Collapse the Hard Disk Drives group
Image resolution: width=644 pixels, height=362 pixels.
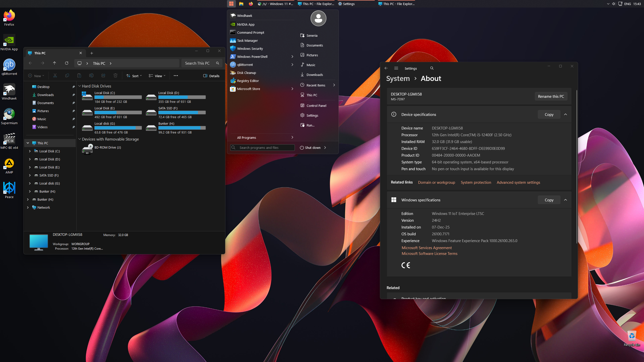pyautogui.click(x=80, y=86)
